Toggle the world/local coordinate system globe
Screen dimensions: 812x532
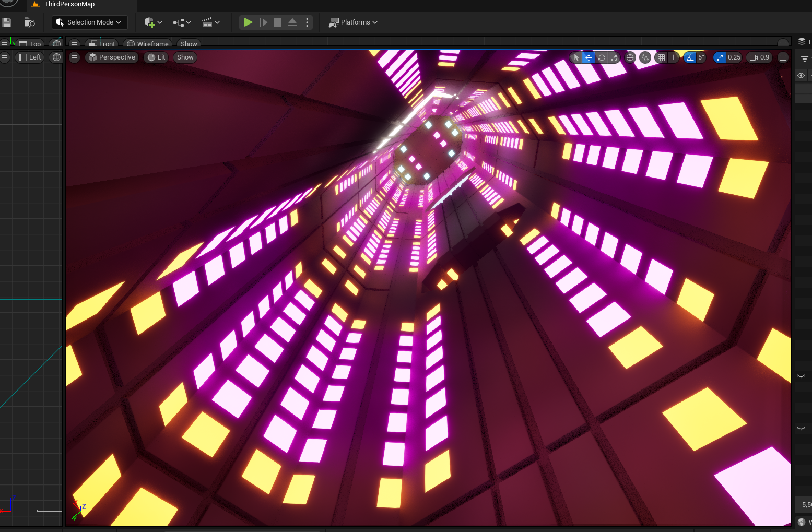click(x=630, y=57)
